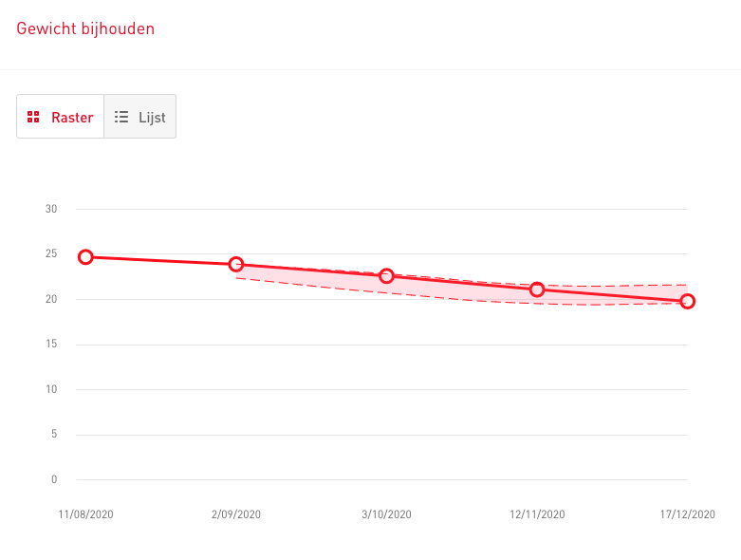Click the Lijst list icon
Screen dimensions: 741x560
(121, 117)
